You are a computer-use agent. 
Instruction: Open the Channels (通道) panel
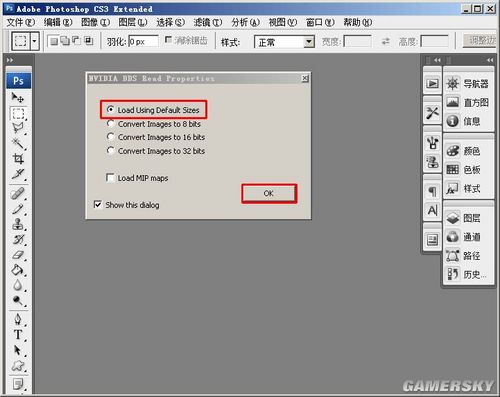463,237
